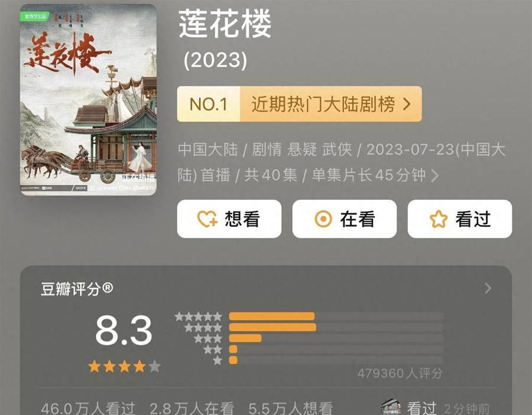
Task: Mark the show as 在看
Action: [x=345, y=219]
